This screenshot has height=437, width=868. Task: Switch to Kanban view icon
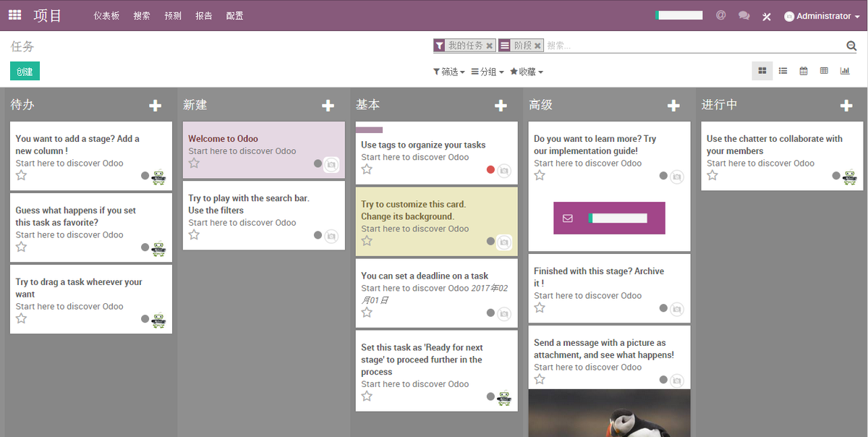pyautogui.click(x=762, y=71)
